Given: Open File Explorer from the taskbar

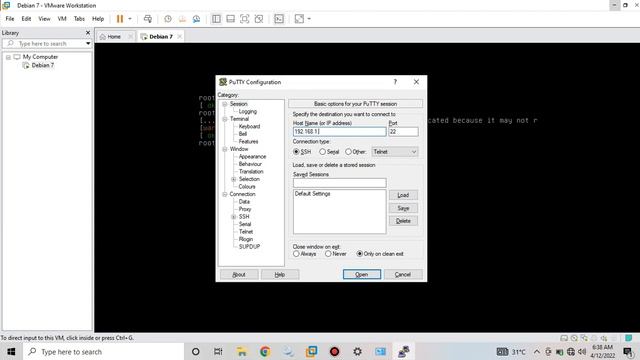Looking at the screenshot, I should tap(242, 351).
